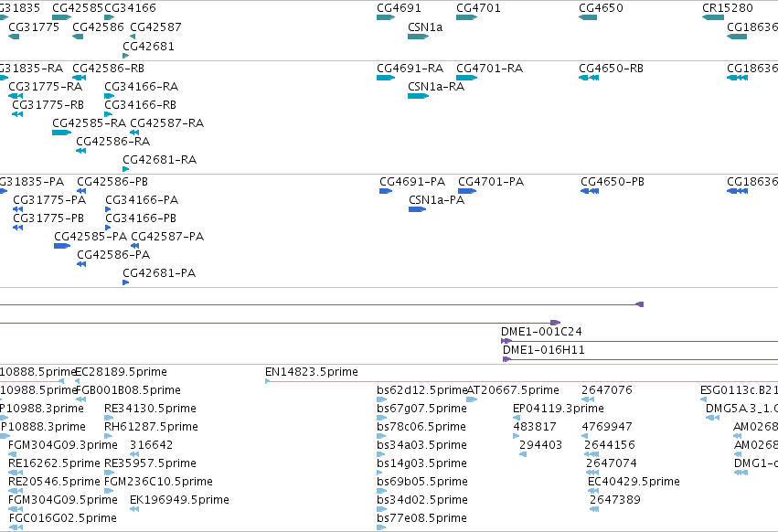This screenshot has height=532, width=778.
Task: Select the CG42587 gene label
Action: [x=155, y=27]
